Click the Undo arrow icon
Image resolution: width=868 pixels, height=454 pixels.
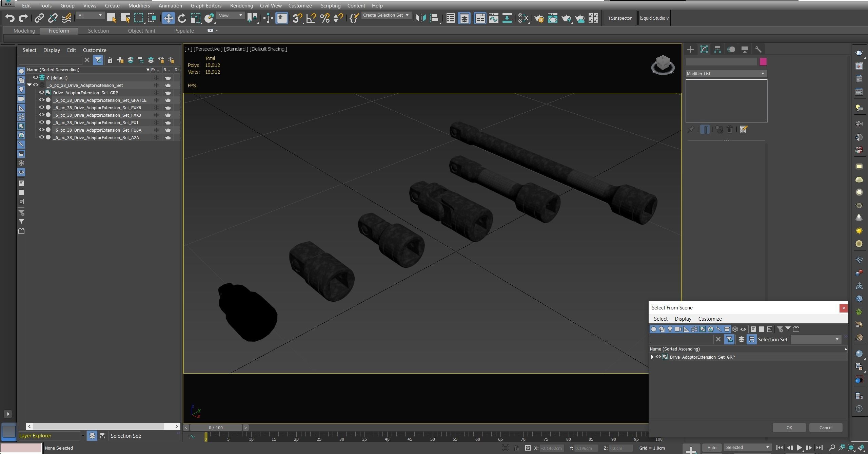click(10, 18)
